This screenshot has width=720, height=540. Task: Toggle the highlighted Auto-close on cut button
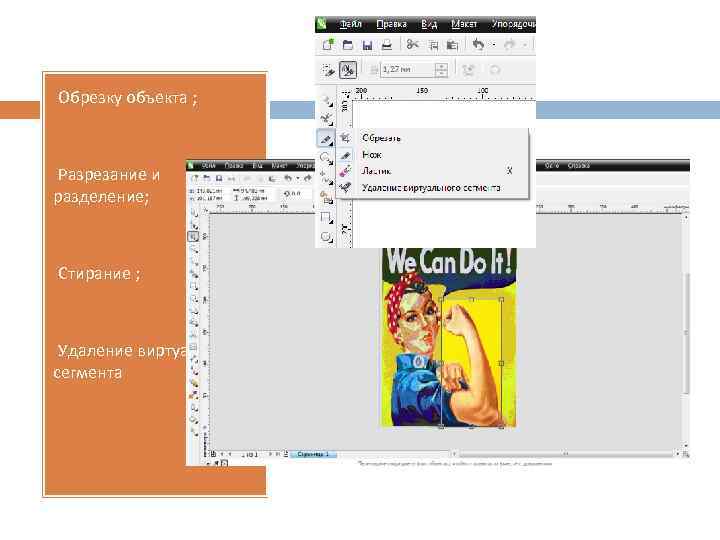point(348,70)
